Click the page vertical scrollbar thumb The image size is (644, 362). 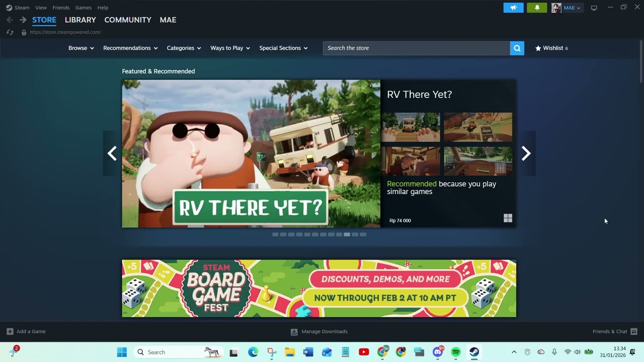tap(641, 60)
